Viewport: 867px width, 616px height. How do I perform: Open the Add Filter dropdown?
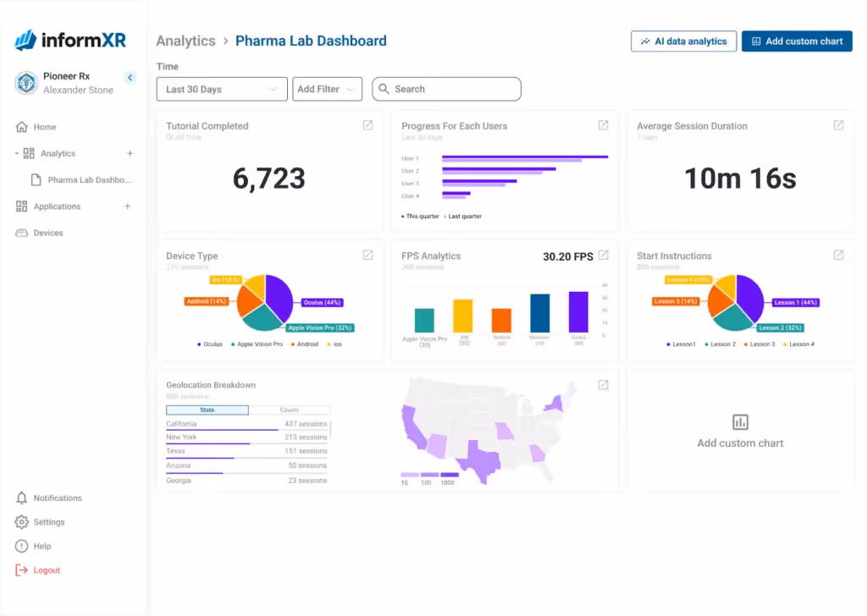click(328, 89)
